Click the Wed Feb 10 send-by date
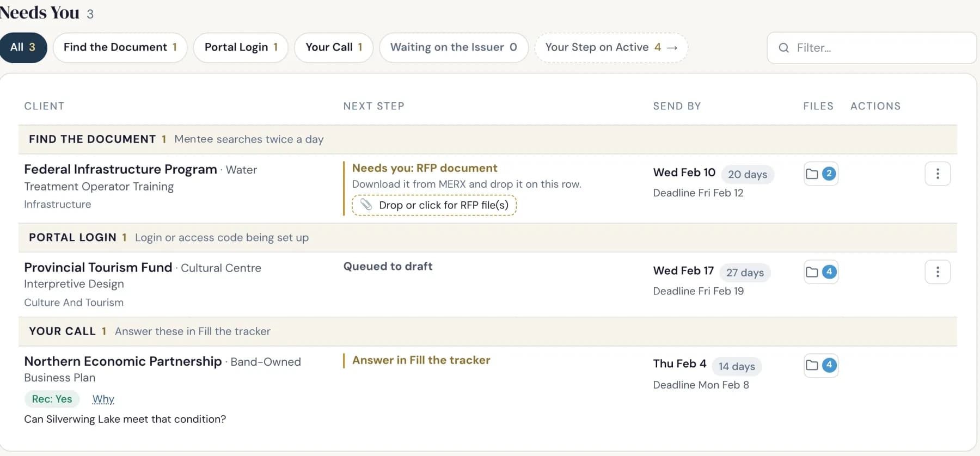Image resolution: width=980 pixels, height=456 pixels. click(684, 172)
